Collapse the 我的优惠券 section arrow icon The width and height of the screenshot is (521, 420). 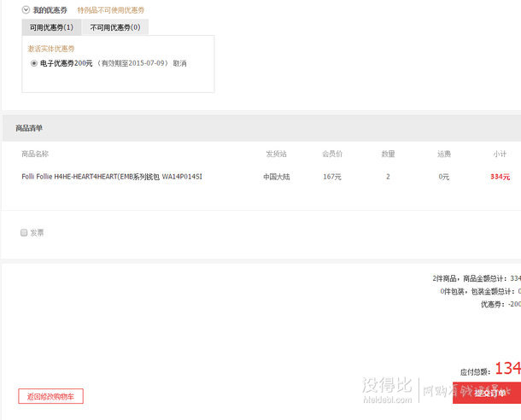click(x=26, y=9)
